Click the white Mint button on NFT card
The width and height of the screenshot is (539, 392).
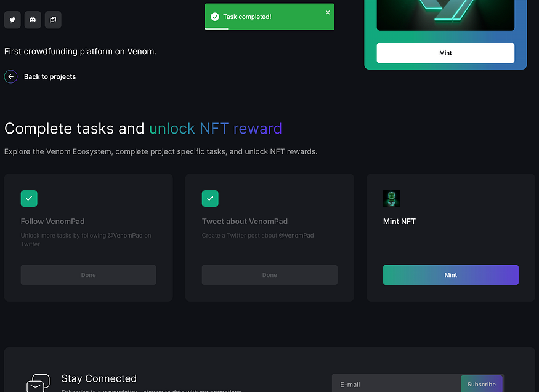click(445, 53)
